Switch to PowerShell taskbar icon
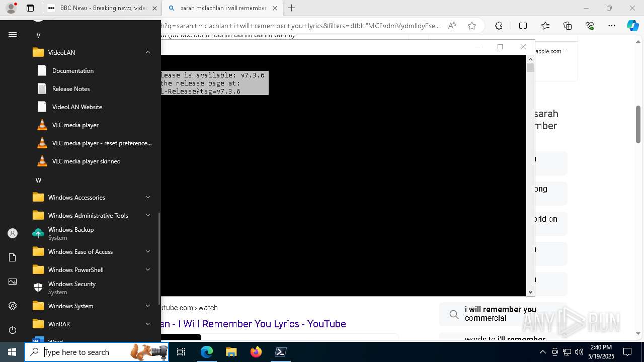 pos(280,352)
